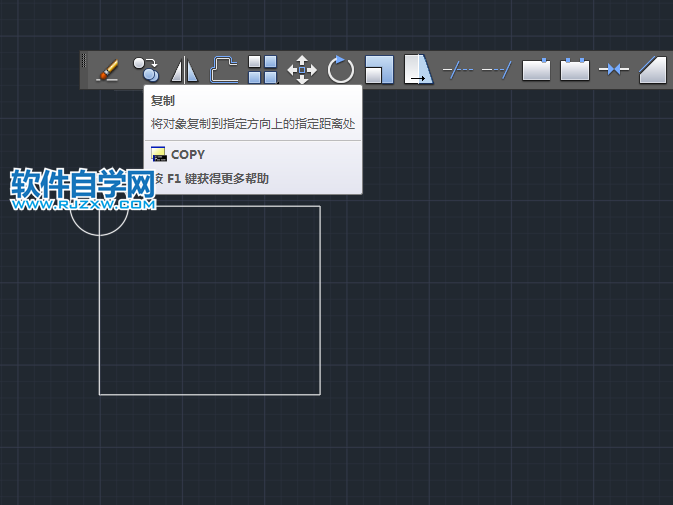Choose the Chamfer tool
The width and height of the screenshot is (673, 505).
point(652,69)
